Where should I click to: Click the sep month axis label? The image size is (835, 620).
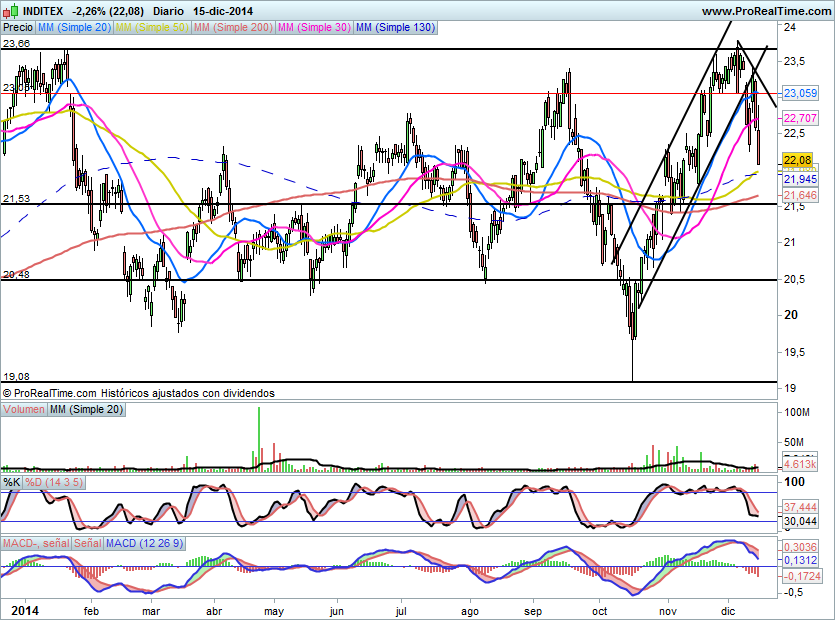pos(533,611)
